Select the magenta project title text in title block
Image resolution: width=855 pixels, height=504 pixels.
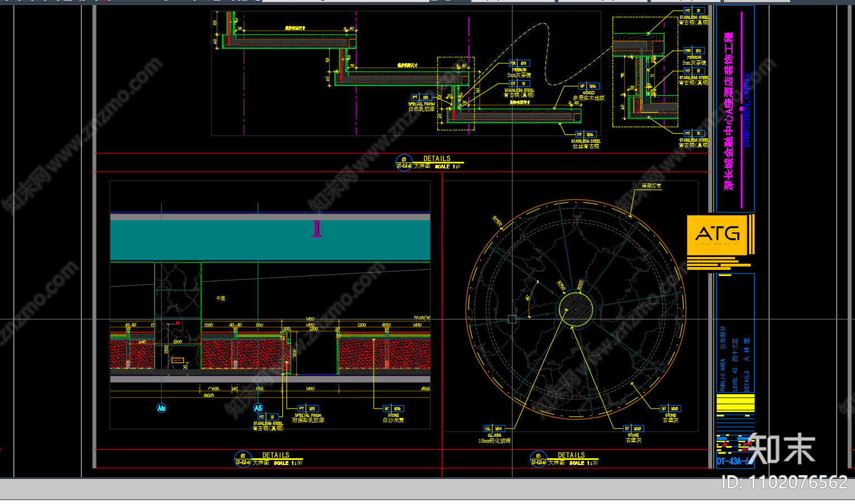(729, 111)
